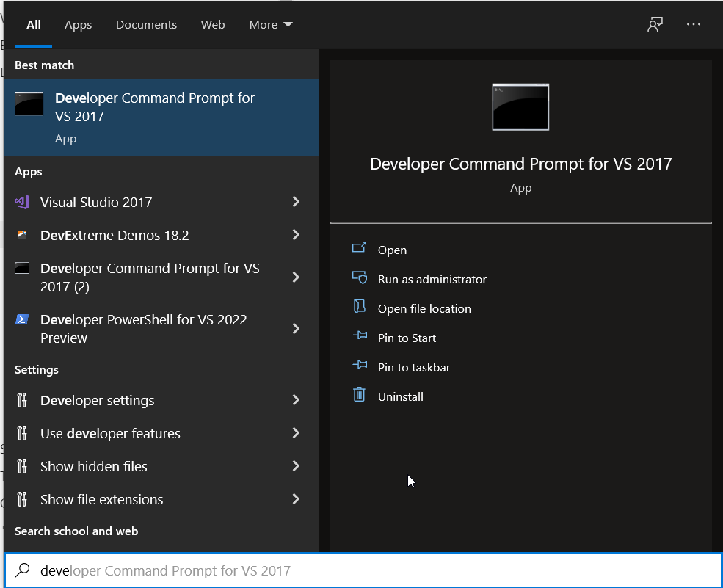
Task: Click the Developer settings tools icon
Action: pos(22,400)
